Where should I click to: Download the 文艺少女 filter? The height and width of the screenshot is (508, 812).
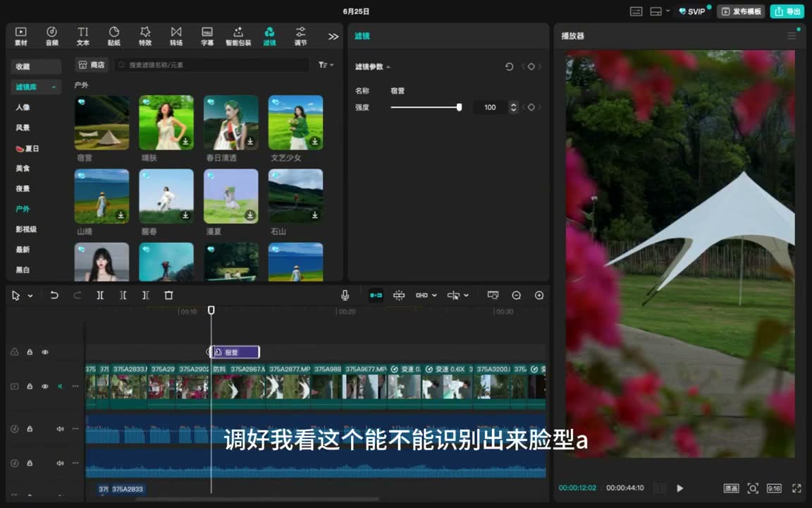click(315, 141)
